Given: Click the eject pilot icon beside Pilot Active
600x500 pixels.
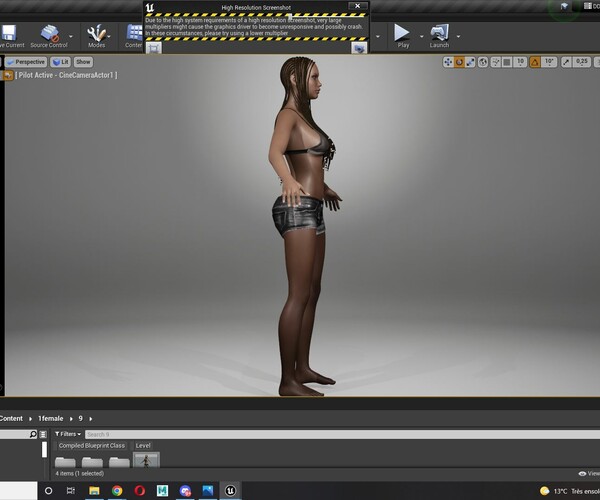Looking at the screenshot, I should click(x=8, y=75).
